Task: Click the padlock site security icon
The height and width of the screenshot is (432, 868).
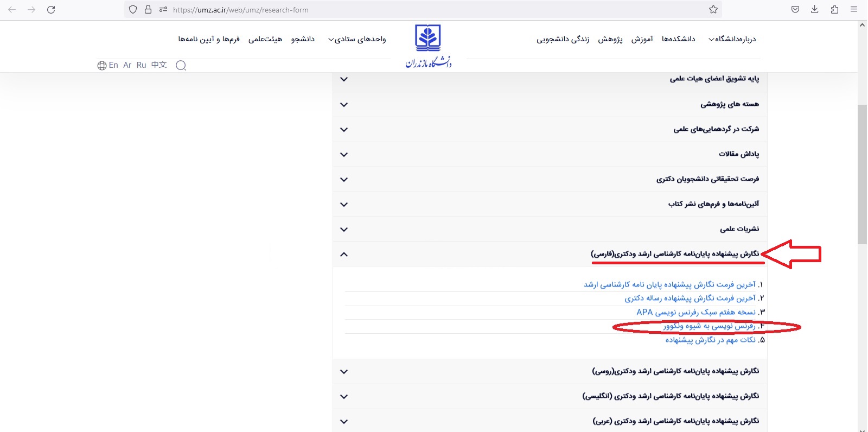Action: 148,10
